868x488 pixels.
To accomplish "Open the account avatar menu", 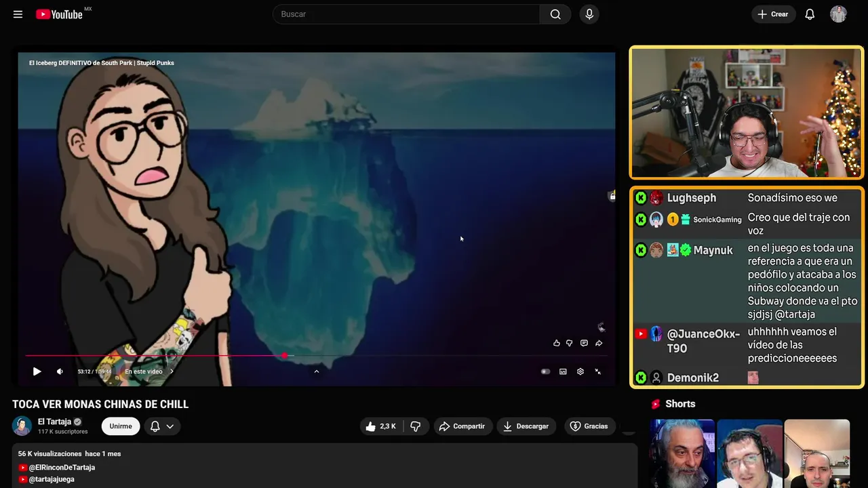I will coord(838,14).
